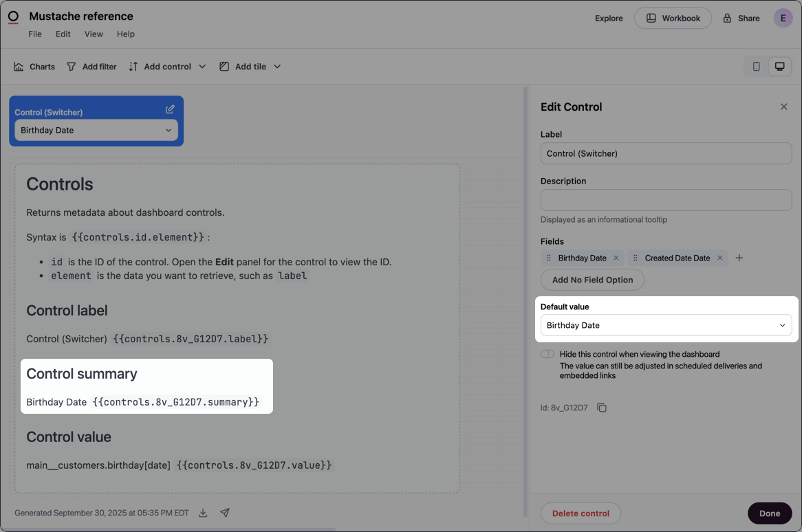Copy the control ID 8v_G12D7
Image resolution: width=802 pixels, height=532 pixels.
point(602,407)
